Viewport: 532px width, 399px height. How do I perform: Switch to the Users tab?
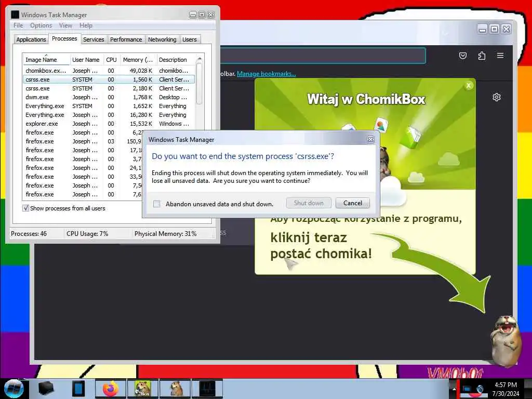point(189,39)
